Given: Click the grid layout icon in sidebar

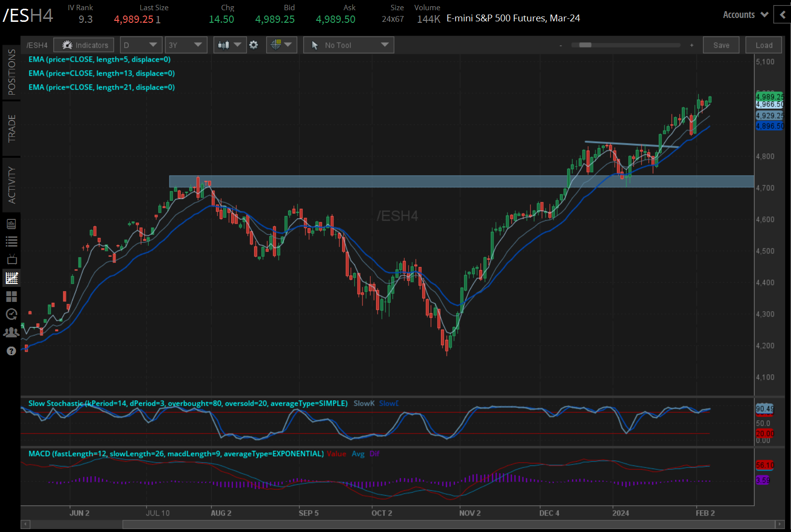Looking at the screenshot, I should tap(11, 296).
